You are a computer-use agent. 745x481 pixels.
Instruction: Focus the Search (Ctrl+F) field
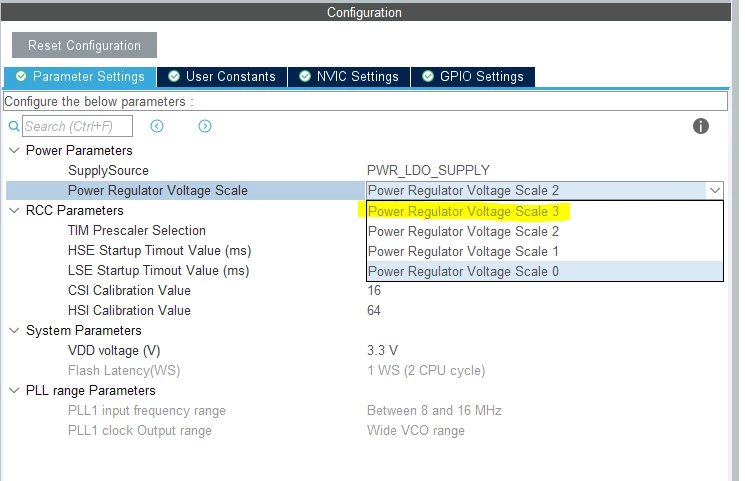(77, 126)
